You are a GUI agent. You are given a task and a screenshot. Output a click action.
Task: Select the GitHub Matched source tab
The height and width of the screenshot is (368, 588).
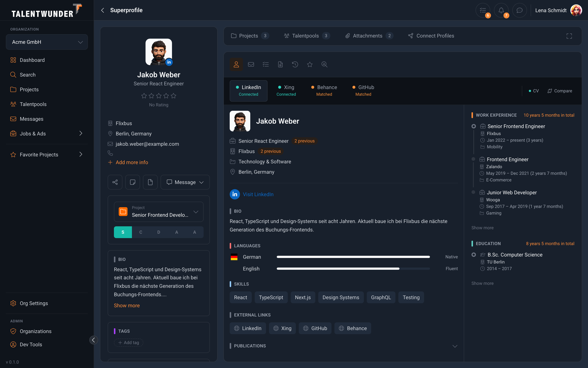(x=363, y=91)
